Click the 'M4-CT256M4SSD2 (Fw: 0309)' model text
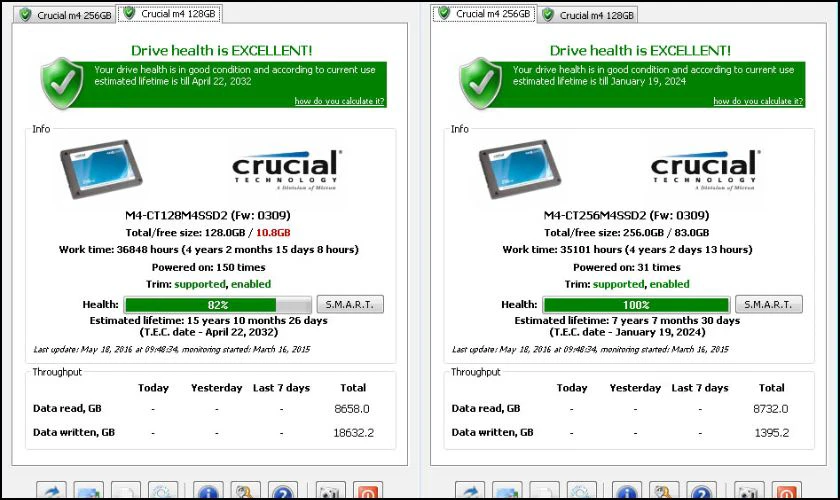 (626, 215)
